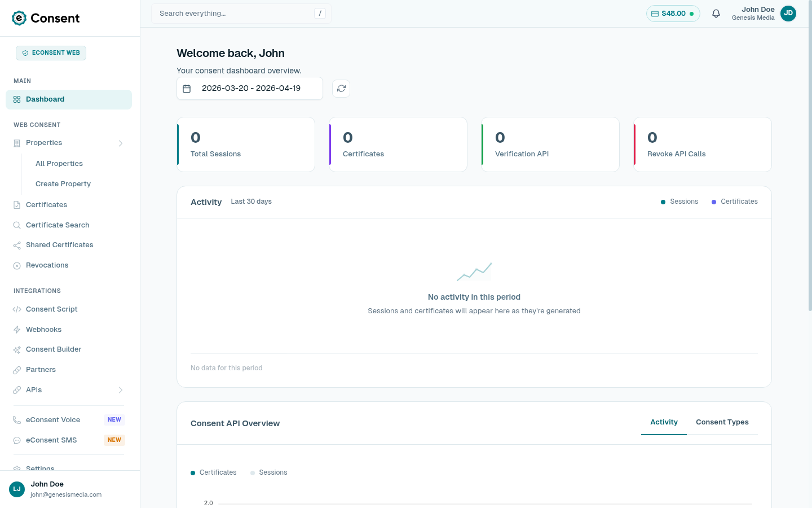Toggle Sessions series in Activity legend
Image resolution: width=812 pixels, height=508 pixels.
(679, 202)
